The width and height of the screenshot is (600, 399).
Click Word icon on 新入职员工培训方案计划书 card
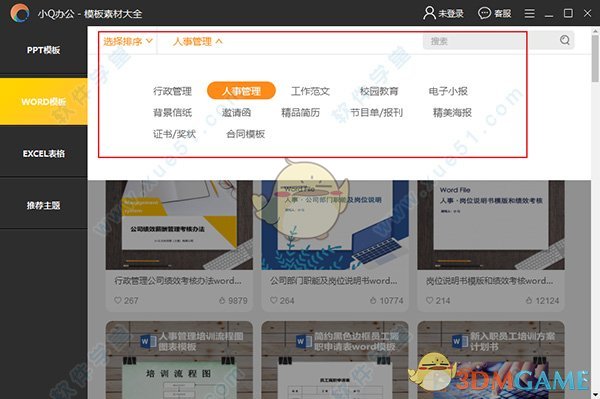(460, 341)
